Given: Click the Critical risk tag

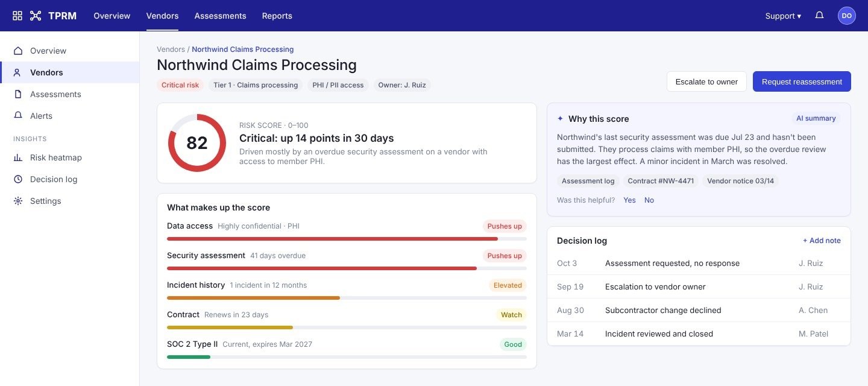Looking at the screenshot, I should point(180,85).
